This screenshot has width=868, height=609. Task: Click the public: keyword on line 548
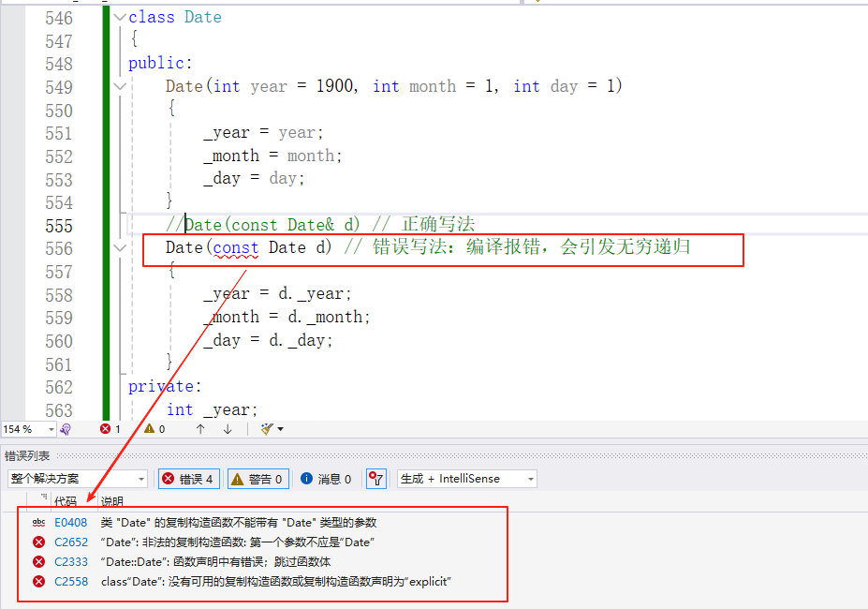160,63
